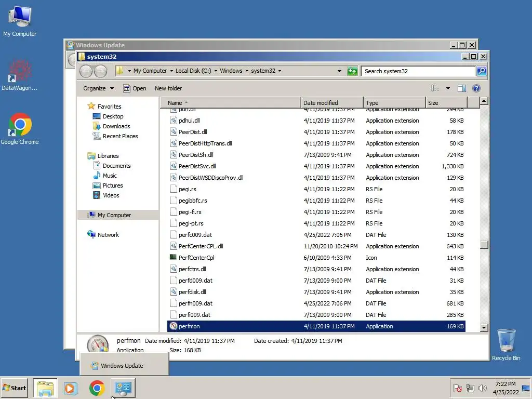
Task: Expand the arrow after system32 in path
Action: pos(280,71)
